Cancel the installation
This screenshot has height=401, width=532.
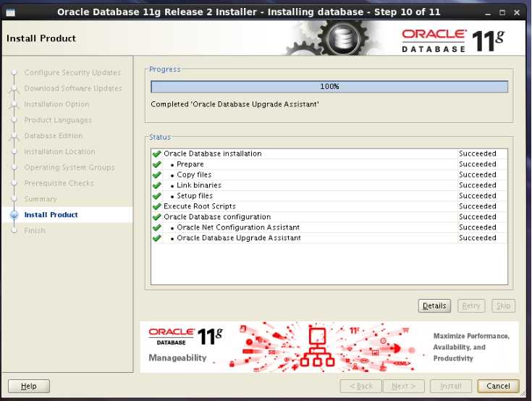point(498,386)
